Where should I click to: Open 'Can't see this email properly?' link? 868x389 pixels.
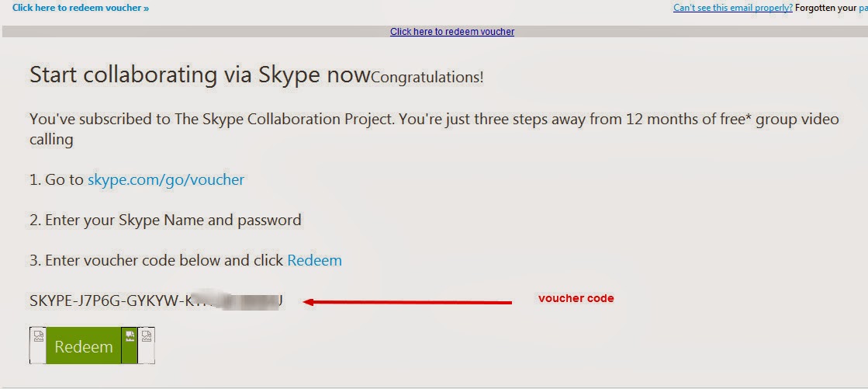[x=733, y=8]
